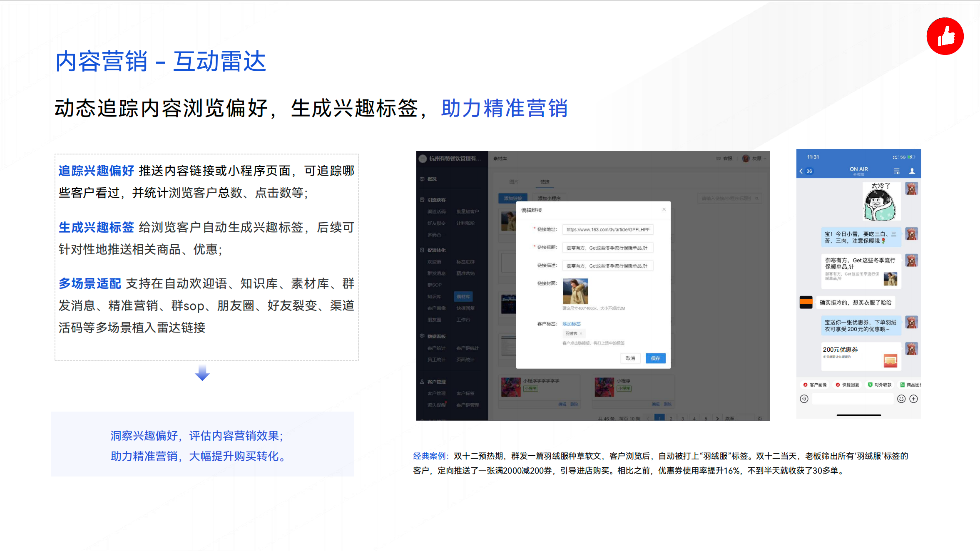Viewport: 980px width, 551px height.
Task: Click the link cover image thumbnail
Action: (x=575, y=291)
